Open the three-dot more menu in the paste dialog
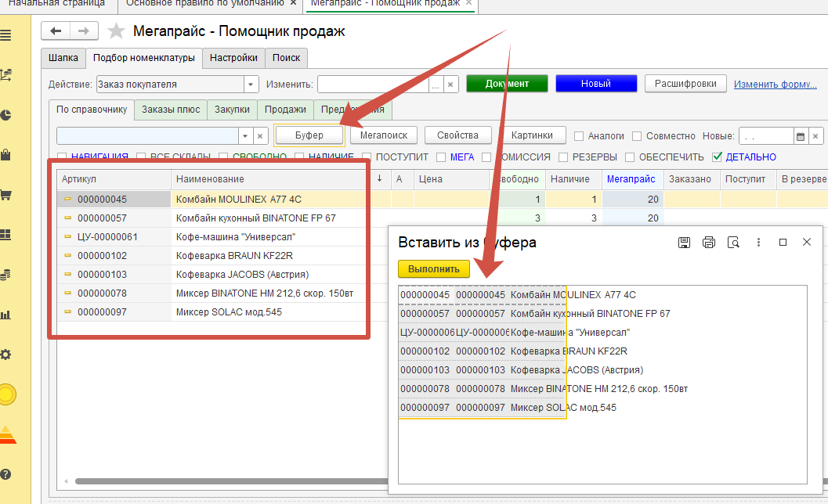 [758, 243]
